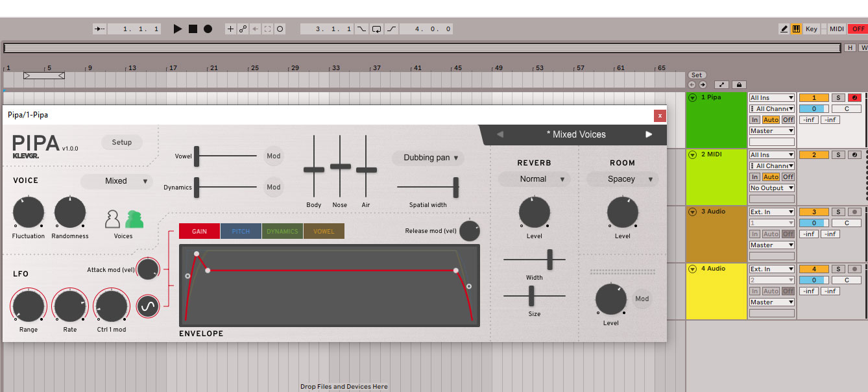This screenshot has width=868, height=392.
Task: Stop playback with the square Stop button
Action: 193,29
